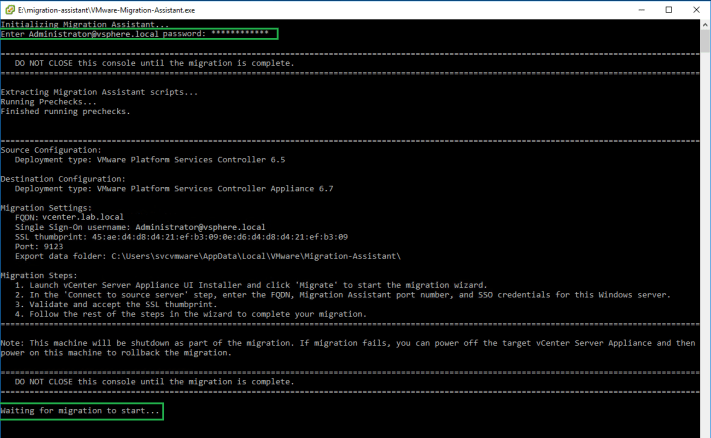Close the Migration Assistant console
Viewport: 711px width, 438px height.
pos(696,9)
